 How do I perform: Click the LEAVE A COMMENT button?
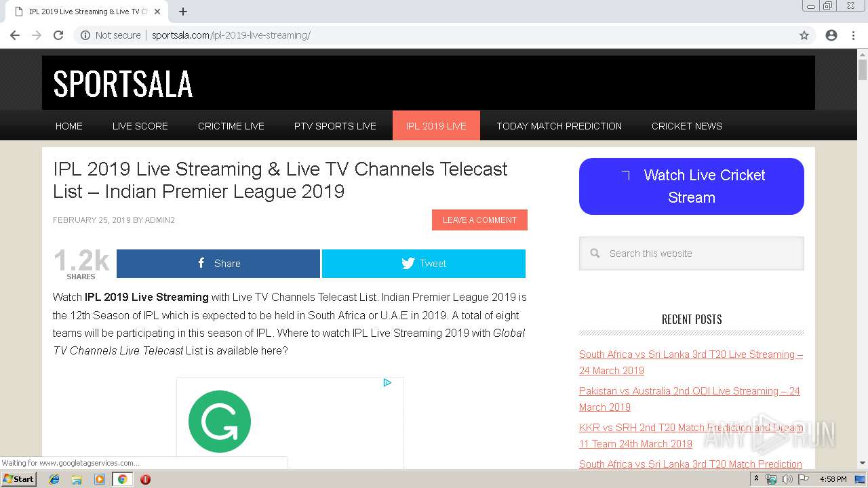479,220
